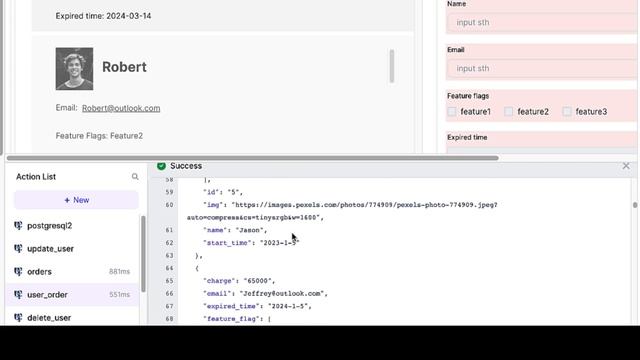Open the Robert@outlook.com email link
Viewport: 640px width, 360px height.
(121, 108)
